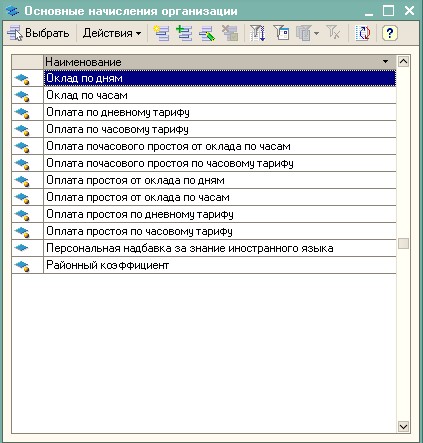Click the Выбрать button
423x443 pixels.
(38, 33)
